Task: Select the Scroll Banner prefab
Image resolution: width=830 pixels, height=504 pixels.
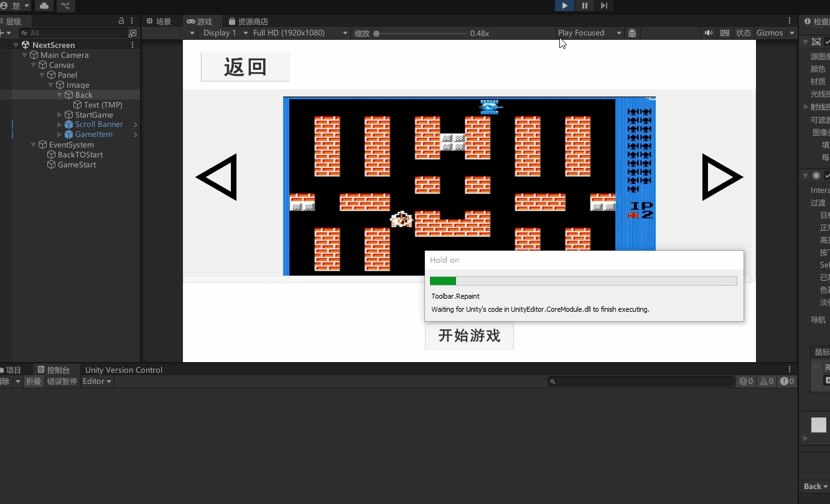Action: pos(99,124)
